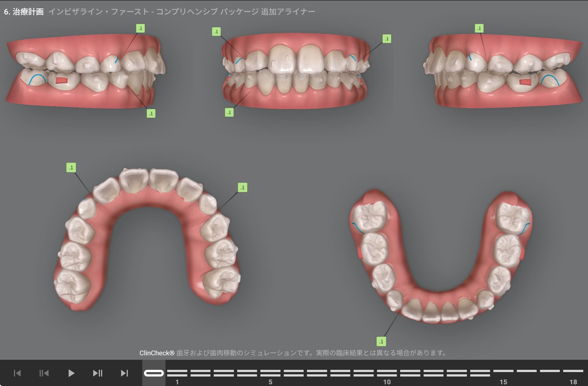Step forward one aligner stage
The width and height of the screenshot is (588, 386).
point(98,373)
